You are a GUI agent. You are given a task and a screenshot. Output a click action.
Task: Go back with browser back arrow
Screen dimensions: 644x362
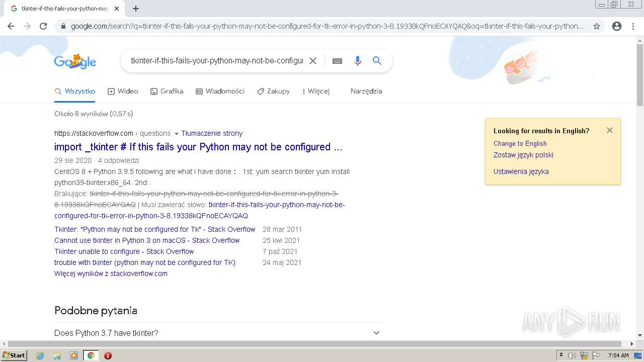[x=11, y=26]
